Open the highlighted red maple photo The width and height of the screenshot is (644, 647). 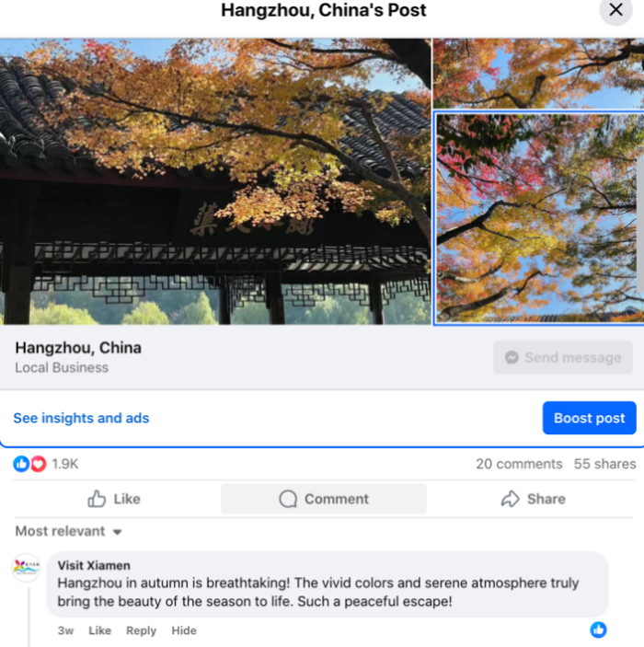(539, 218)
